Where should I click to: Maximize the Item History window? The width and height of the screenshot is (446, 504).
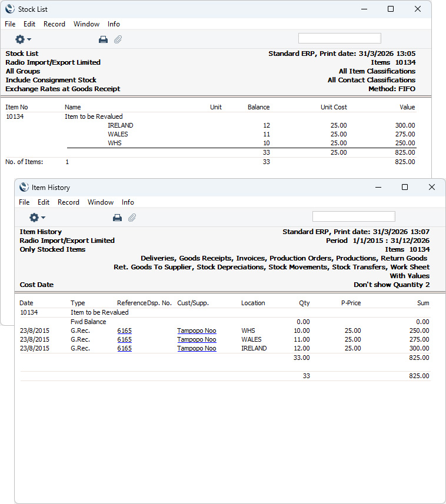405,187
